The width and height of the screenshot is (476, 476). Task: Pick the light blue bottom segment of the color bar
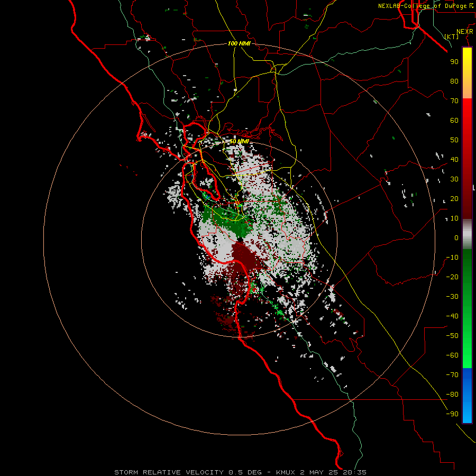point(467,413)
